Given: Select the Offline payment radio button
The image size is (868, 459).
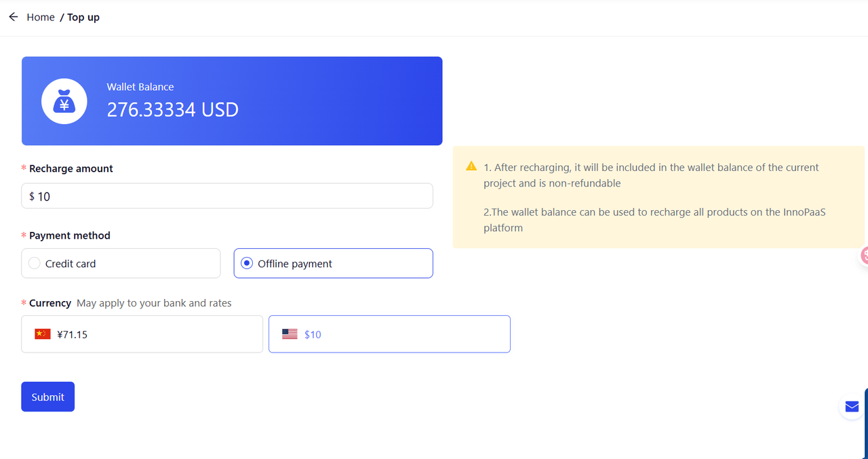Looking at the screenshot, I should pos(248,263).
